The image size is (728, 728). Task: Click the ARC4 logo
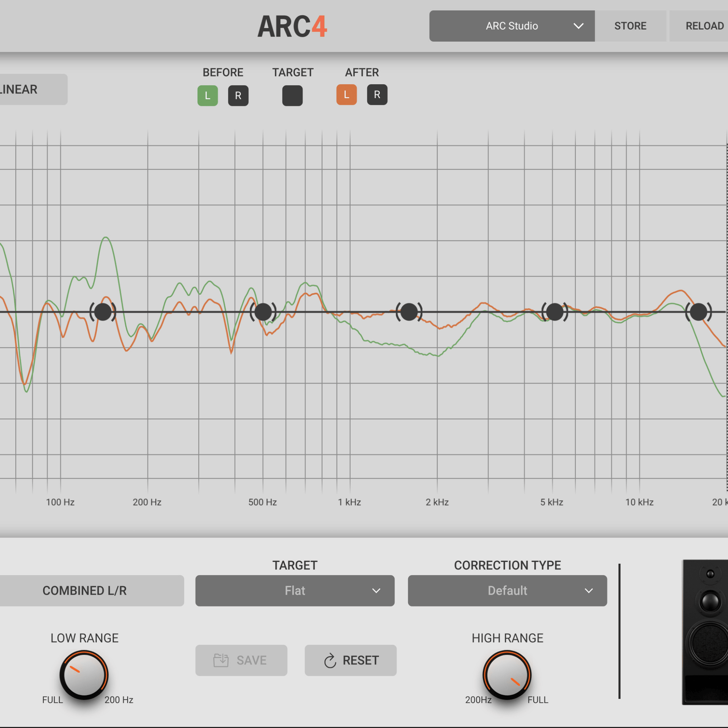click(x=292, y=27)
